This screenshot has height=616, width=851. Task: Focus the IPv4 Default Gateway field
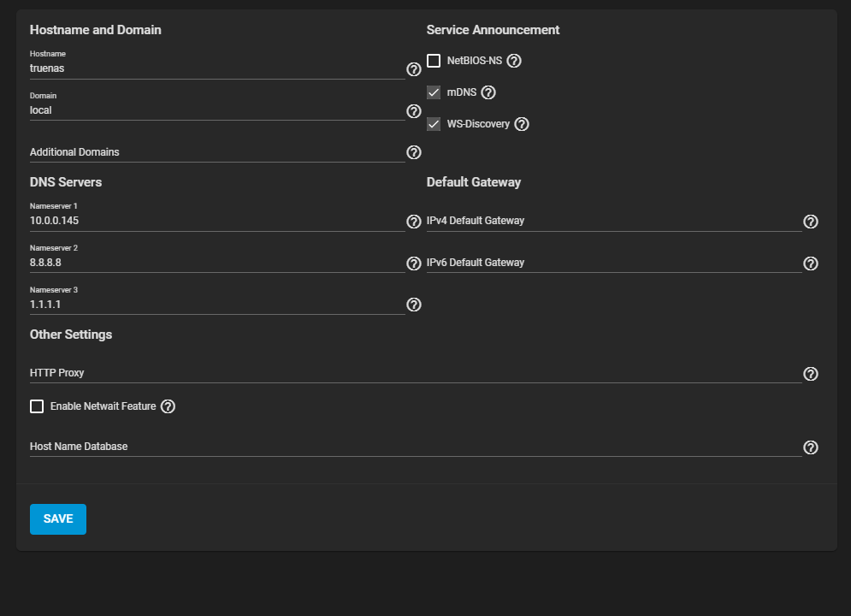[x=613, y=221]
